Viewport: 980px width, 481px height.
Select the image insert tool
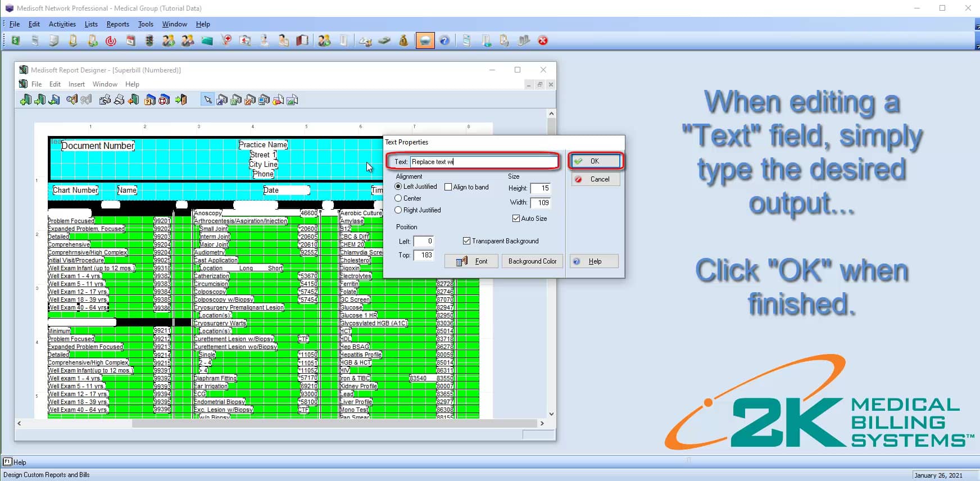click(292, 100)
